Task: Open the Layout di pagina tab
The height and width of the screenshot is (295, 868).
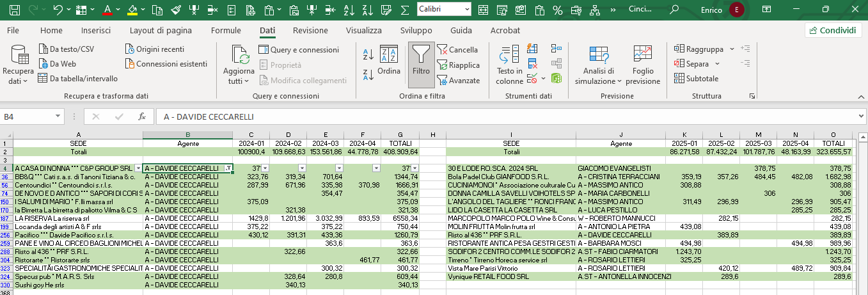Action: [161, 30]
